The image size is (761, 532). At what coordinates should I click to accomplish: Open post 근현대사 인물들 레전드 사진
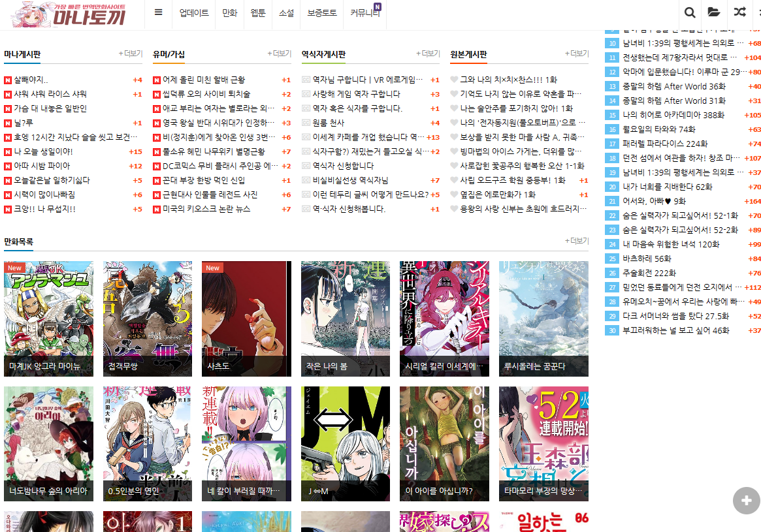210,195
